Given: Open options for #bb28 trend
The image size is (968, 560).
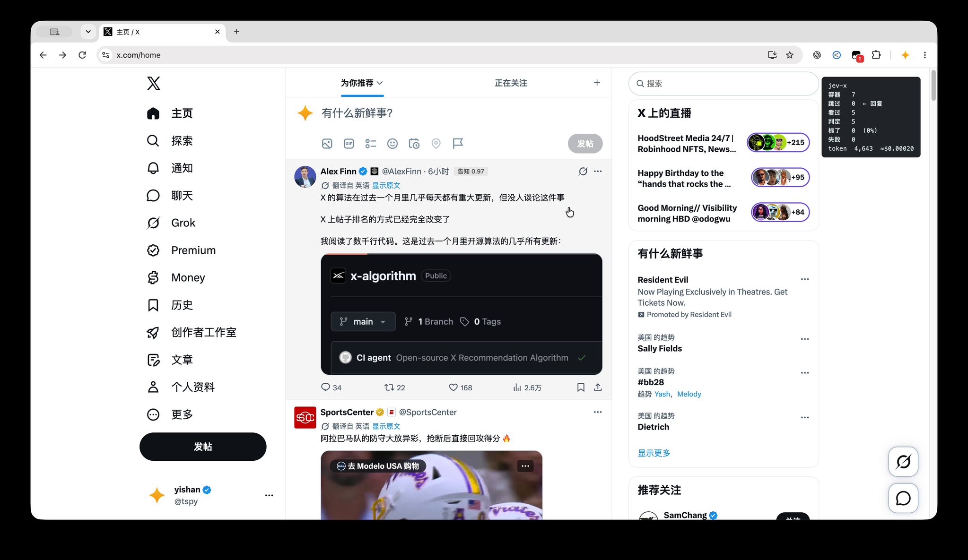Looking at the screenshot, I should pos(804,373).
